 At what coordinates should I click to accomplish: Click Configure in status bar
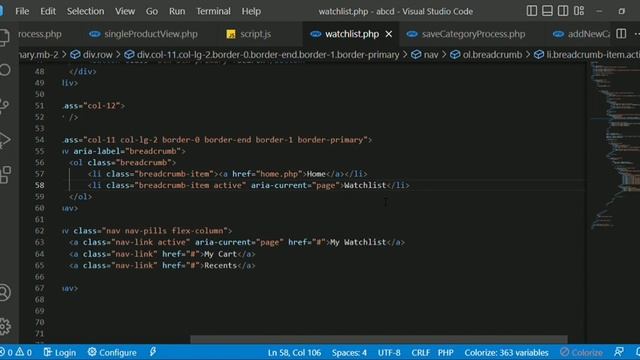tap(112, 352)
